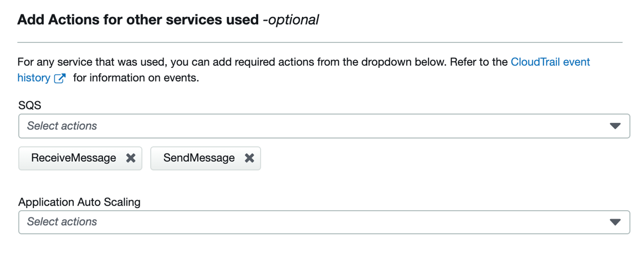The width and height of the screenshot is (644, 264).
Task: Click inside the SQS actions field
Action: 324,126
